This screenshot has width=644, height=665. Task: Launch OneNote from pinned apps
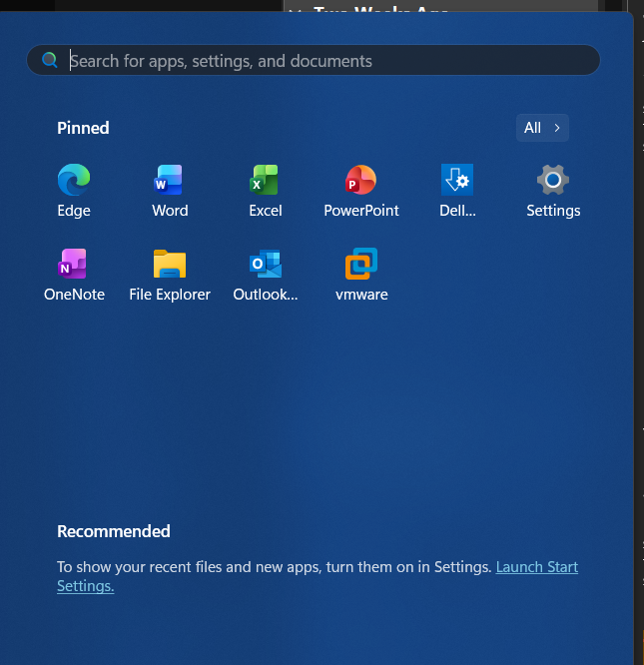point(74,265)
